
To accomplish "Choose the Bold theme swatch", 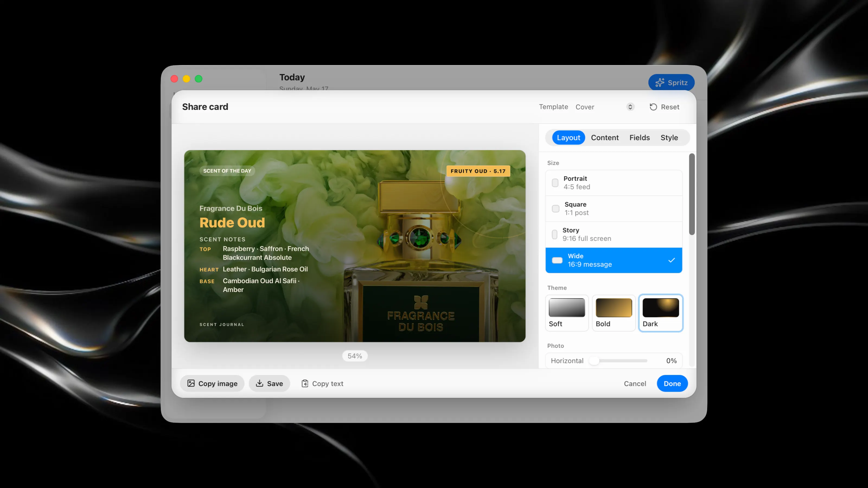I will [614, 313].
